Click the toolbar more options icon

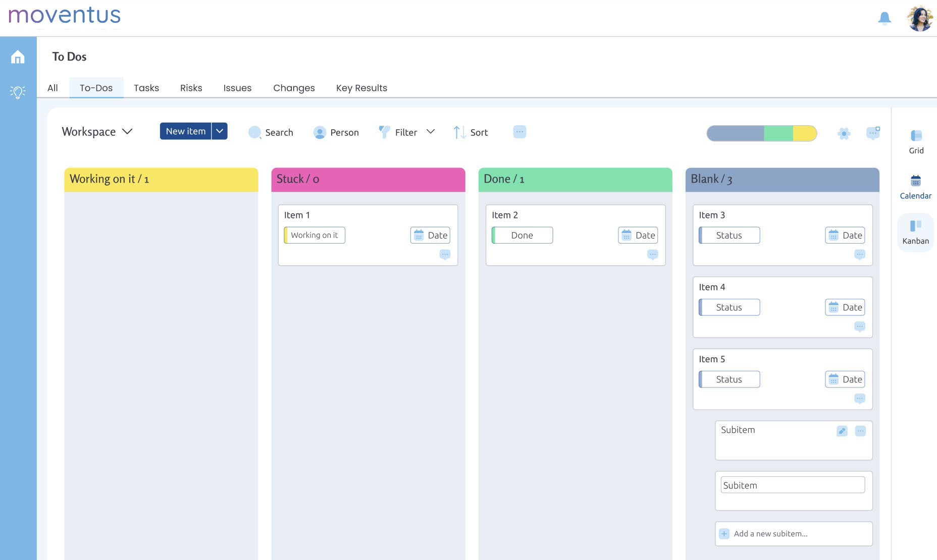519,132
